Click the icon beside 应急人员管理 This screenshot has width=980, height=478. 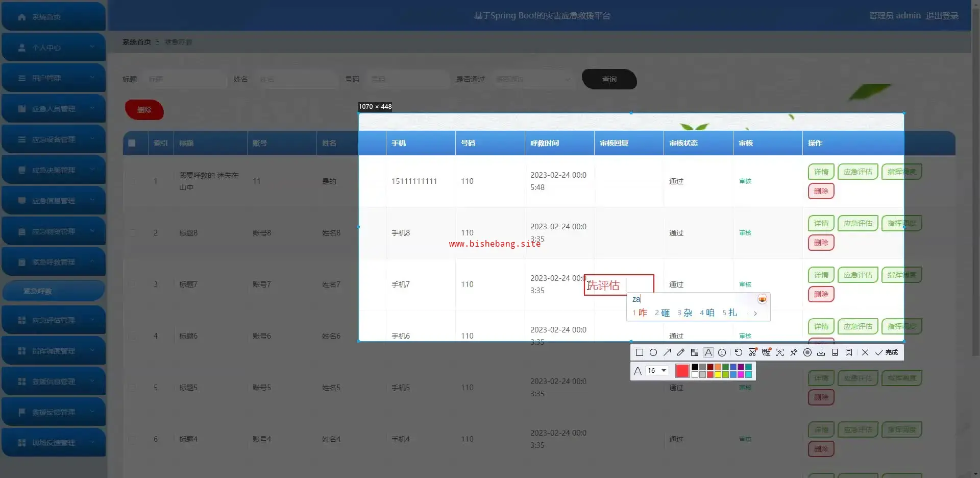[22, 109]
